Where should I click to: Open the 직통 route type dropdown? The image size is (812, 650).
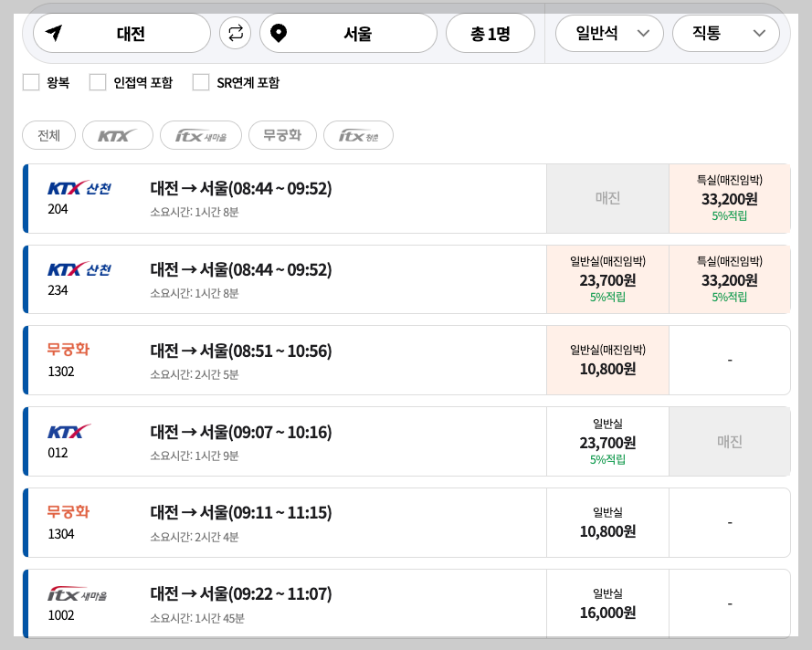[726, 33]
